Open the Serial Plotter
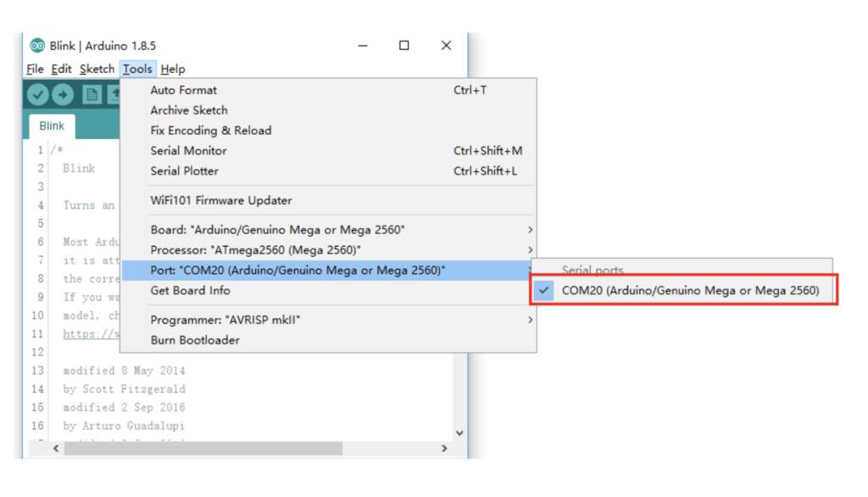Image resolution: width=868 pixels, height=497 pixels. (x=329, y=170)
